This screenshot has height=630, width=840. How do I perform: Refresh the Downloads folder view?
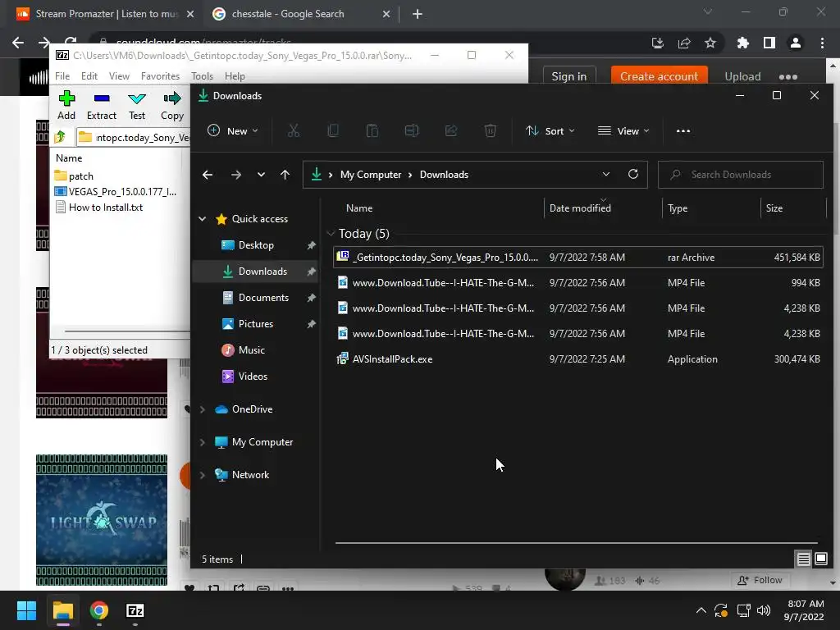[633, 174]
